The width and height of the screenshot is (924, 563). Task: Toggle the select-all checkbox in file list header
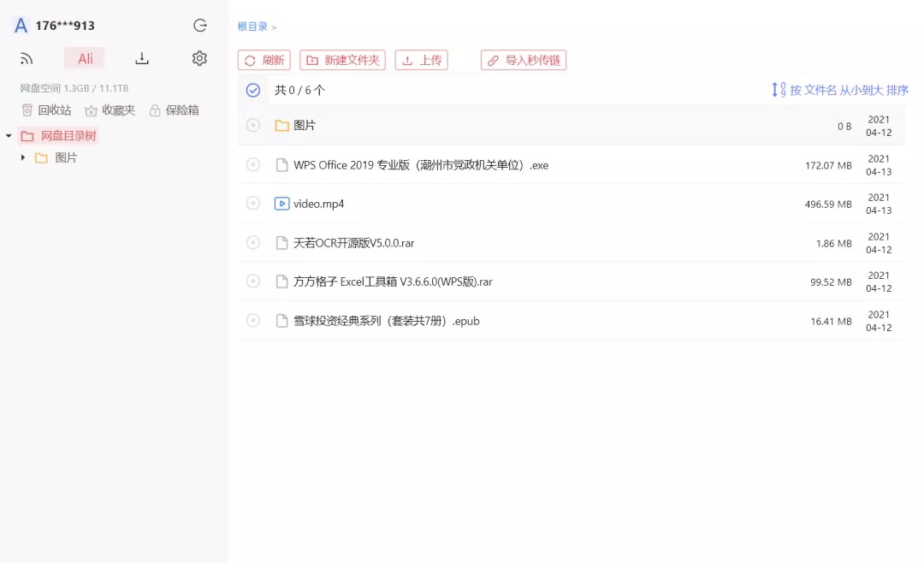coord(253,90)
